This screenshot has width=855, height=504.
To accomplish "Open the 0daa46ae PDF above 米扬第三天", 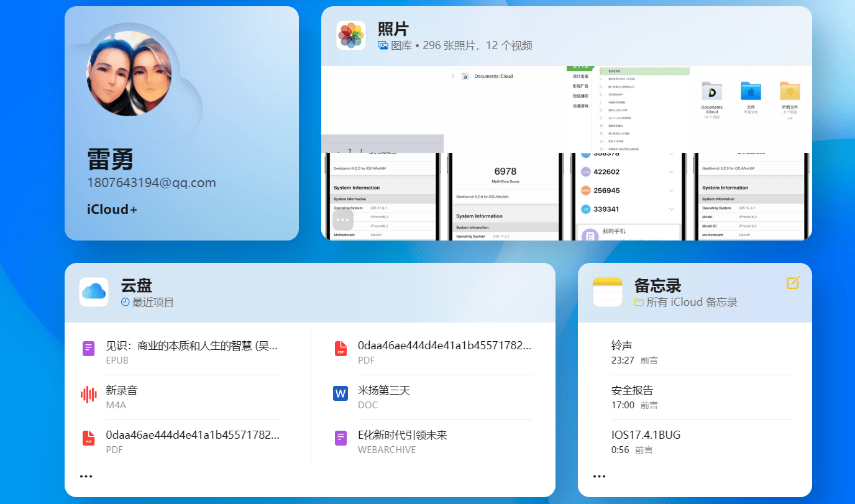I will pyautogui.click(x=432, y=352).
